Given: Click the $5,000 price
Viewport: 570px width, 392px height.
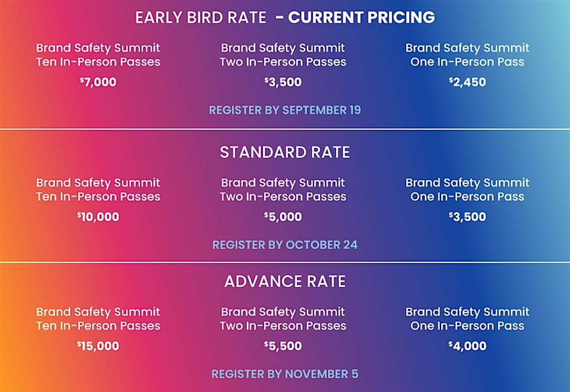Looking at the screenshot, I should pos(283,217).
